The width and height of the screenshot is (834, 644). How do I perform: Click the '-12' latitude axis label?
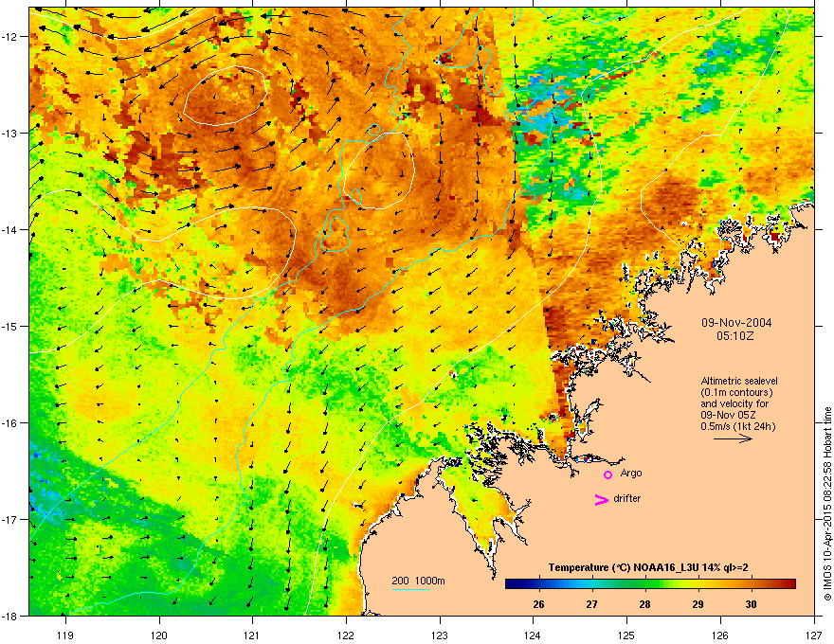(x=9, y=36)
